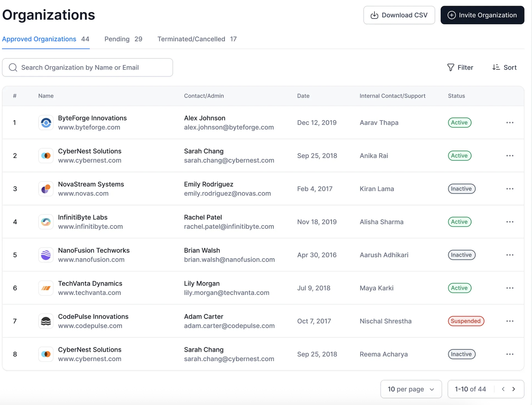Select the Approved Organizations tab
Screen dimensions: 532x405
[46, 39]
